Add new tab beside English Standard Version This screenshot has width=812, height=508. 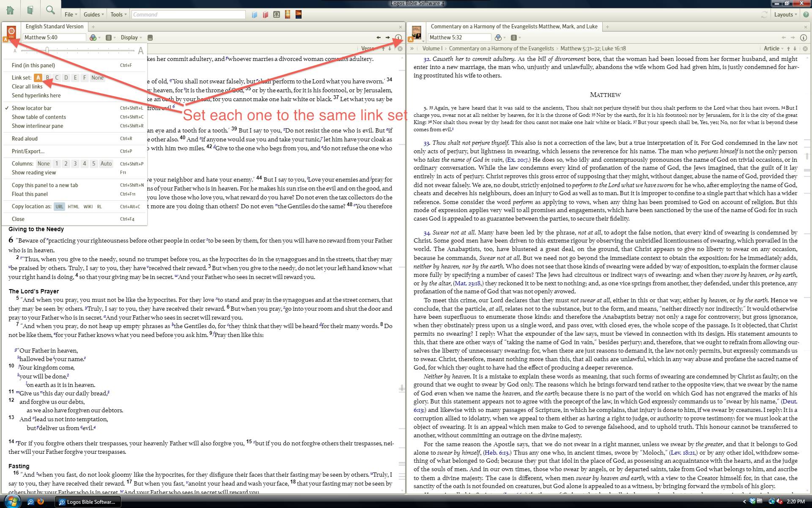(93, 27)
